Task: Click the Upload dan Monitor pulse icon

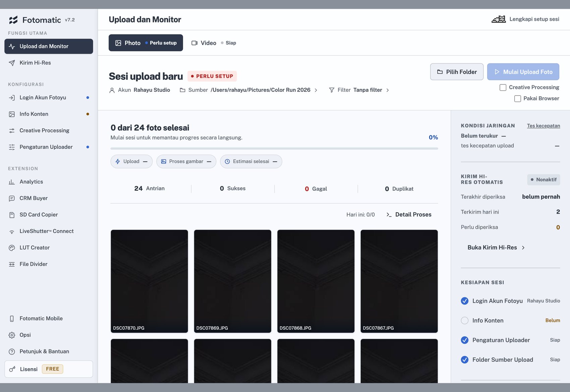Action: 12,46
